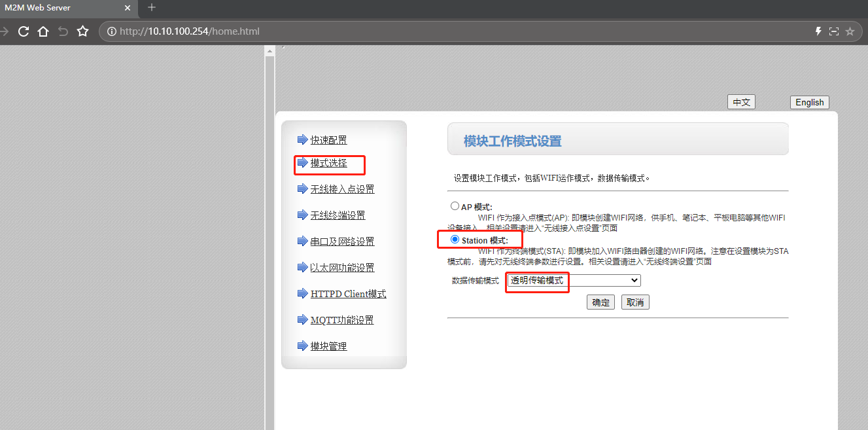Open MQTT功能设置 link
The height and width of the screenshot is (430, 868).
[341, 320]
